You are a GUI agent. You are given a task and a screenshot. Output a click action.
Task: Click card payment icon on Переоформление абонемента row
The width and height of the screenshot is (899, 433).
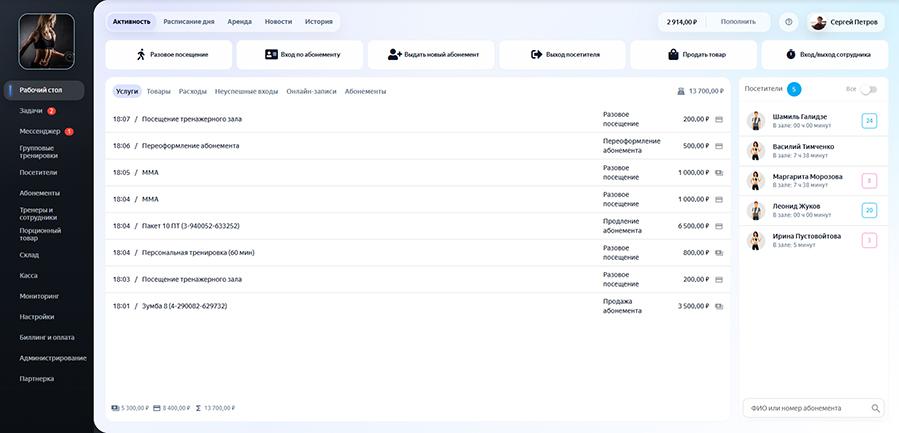[x=719, y=146]
